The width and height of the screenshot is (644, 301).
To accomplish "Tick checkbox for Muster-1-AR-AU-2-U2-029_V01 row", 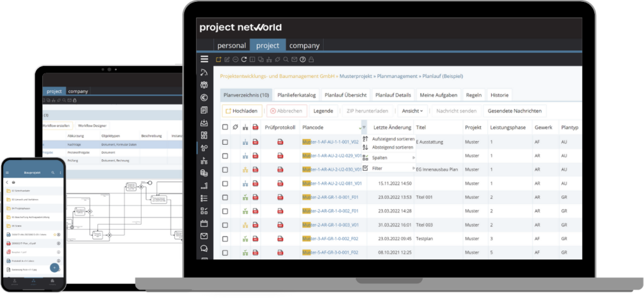I will click(x=225, y=156).
